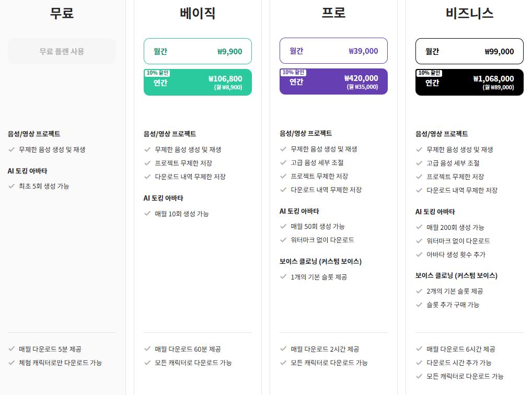Click the 무료 플랜 사용 button

tap(61, 51)
